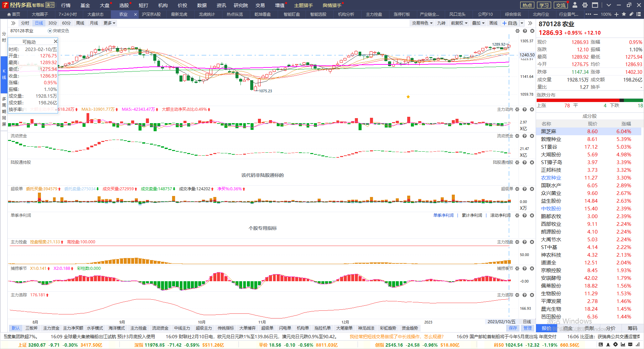Switch to 月线 period
The image size is (644, 349).
(94, 23)
